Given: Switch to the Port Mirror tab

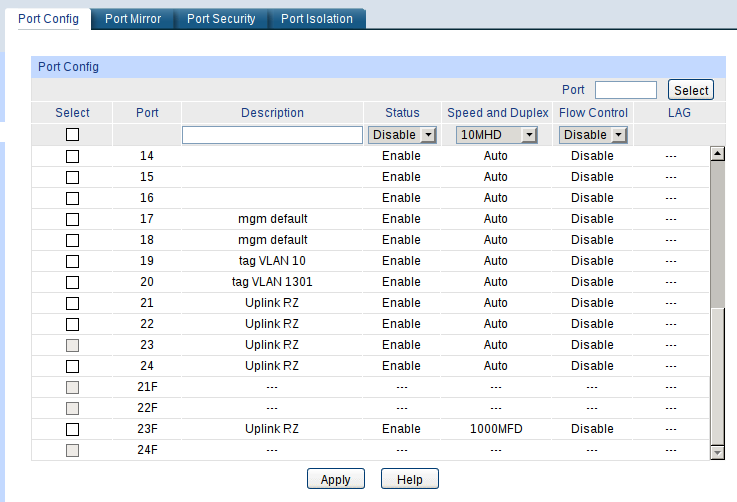Looking at the screenshot, I should click(133, 19).
